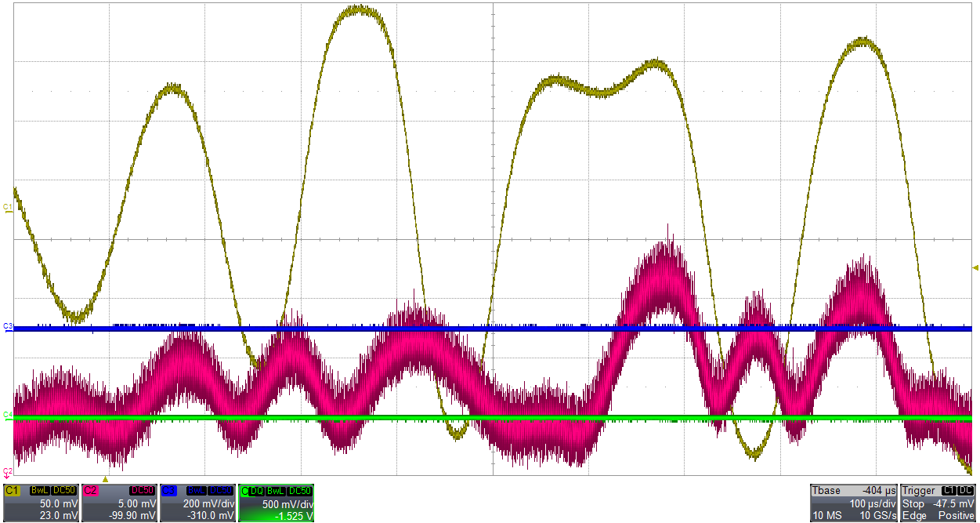Image resolution: width=980 pixels, height=523 pixels.
Task: Click the C1 DC badge in Trigger box
Action: click(958, 490)
